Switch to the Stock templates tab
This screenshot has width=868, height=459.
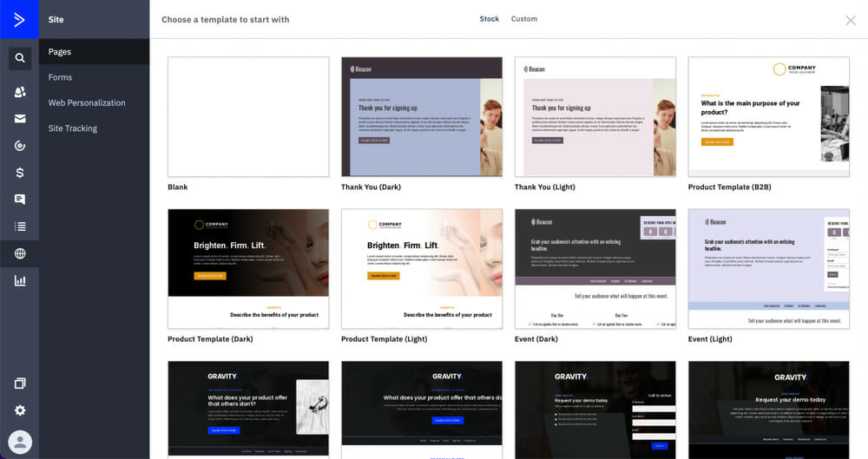click(x=489, y=19)
